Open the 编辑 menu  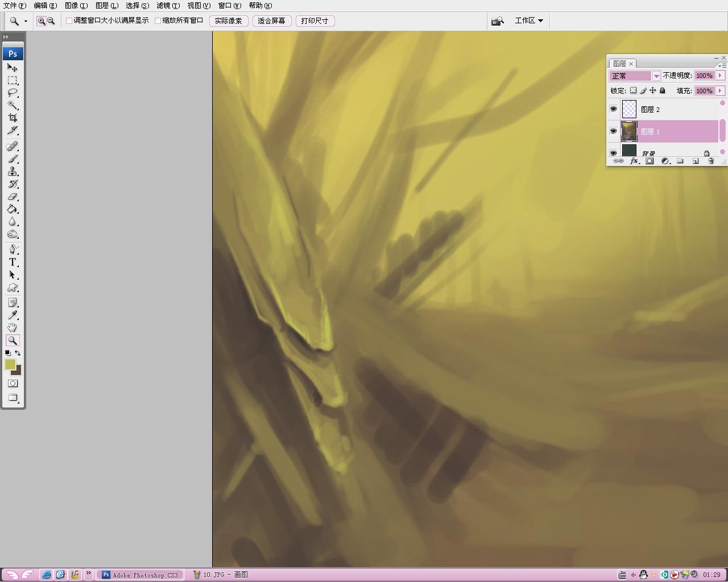pos(45,6)
